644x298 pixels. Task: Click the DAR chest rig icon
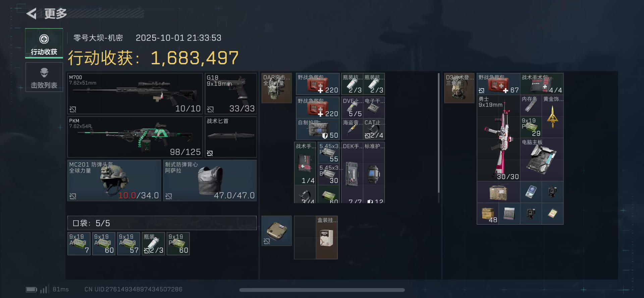click(x=276, y=88)
